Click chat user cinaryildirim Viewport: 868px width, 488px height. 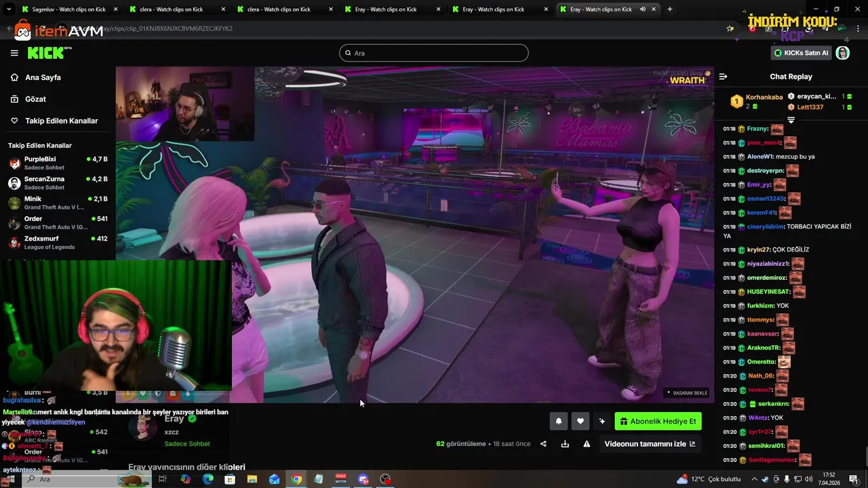point(765,226)
